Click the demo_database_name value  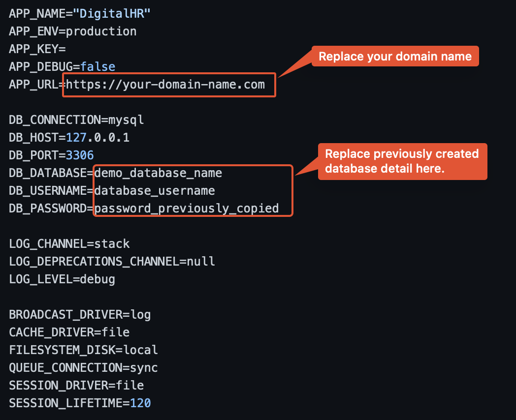coord(158,173)
